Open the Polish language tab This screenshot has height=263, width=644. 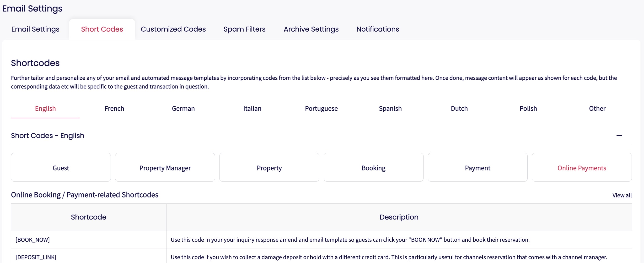coord(528,109)
